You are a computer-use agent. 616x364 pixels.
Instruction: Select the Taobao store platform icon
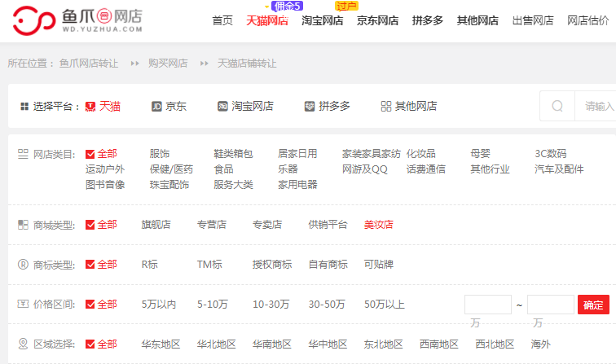[222, 107]
